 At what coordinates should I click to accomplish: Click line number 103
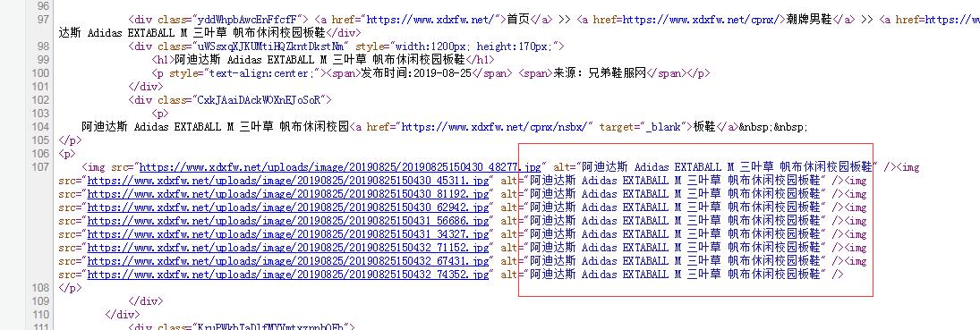tap(40, 114)
